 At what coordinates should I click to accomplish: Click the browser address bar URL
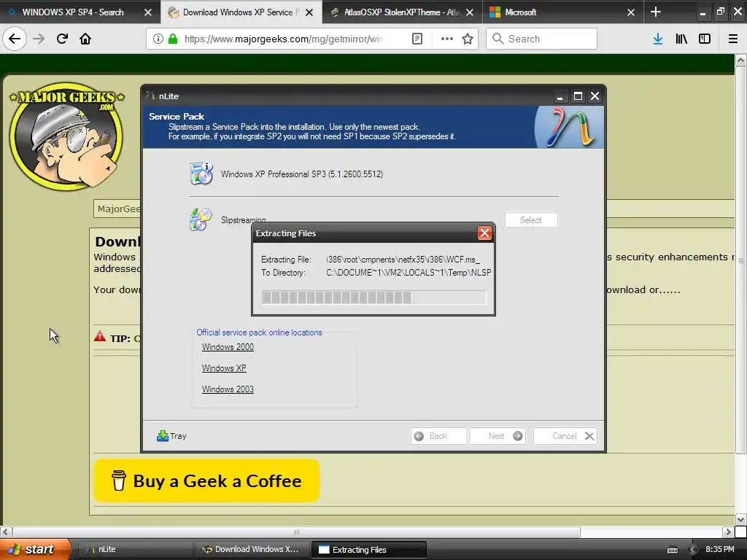tap(284, 39)
